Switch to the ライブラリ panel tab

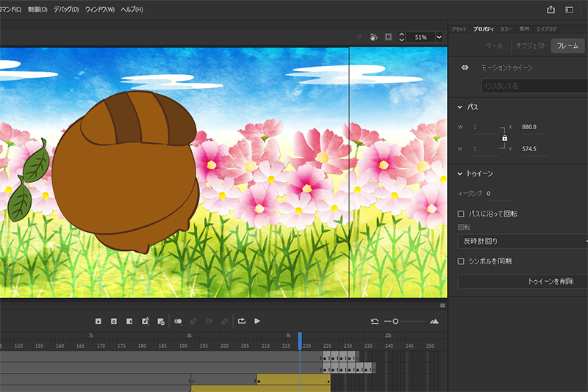546,29
